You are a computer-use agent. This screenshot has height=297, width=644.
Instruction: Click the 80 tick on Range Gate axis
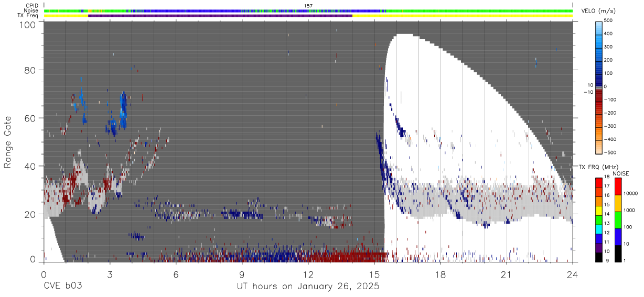30,70
